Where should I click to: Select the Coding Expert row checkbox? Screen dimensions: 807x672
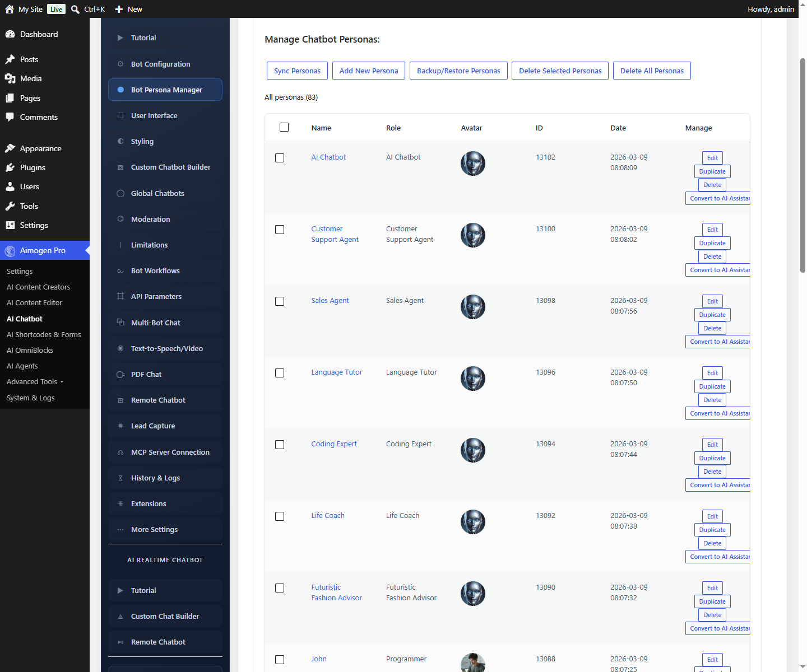tap(280, 445)
